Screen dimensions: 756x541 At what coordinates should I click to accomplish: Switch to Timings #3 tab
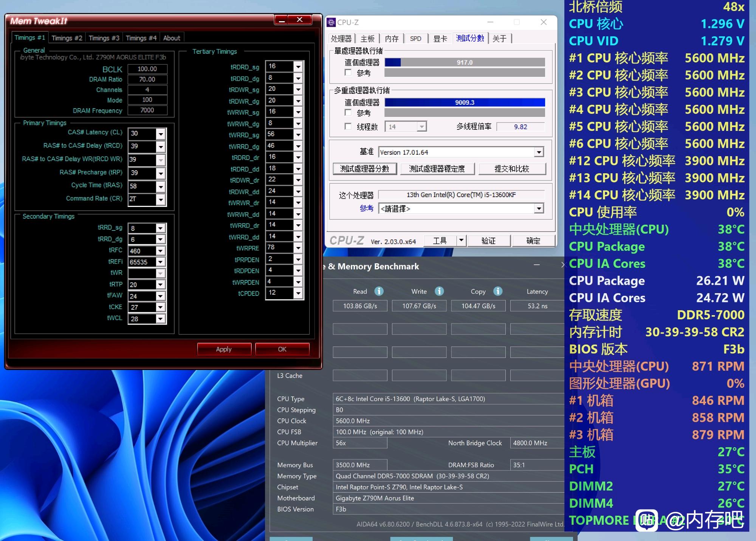[104, 38]
